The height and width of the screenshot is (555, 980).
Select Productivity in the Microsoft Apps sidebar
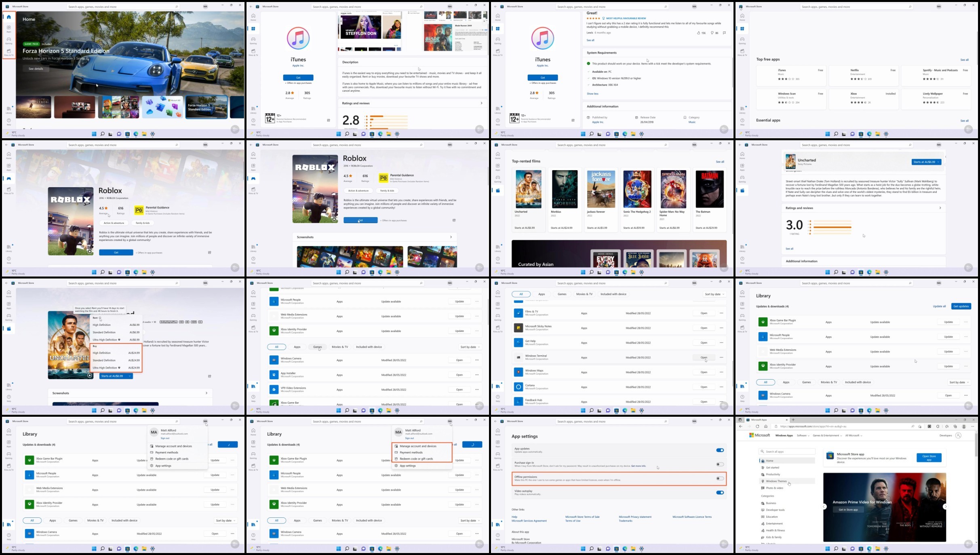787,475
